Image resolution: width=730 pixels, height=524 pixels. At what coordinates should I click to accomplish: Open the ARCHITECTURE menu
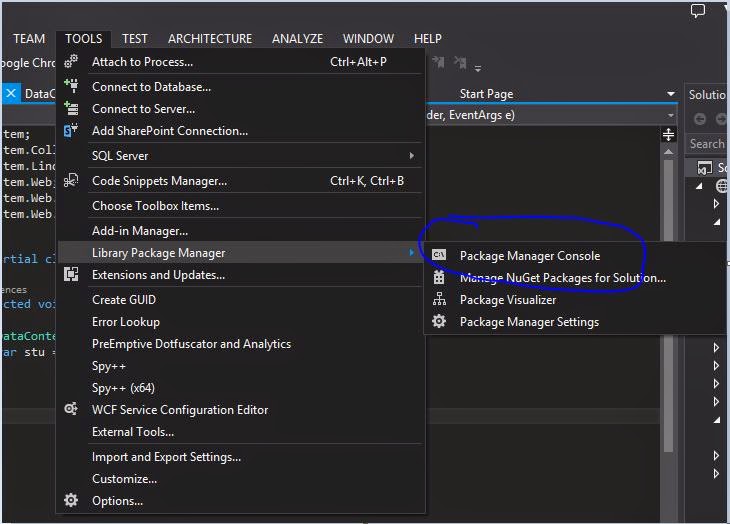(x=210, y=39)
